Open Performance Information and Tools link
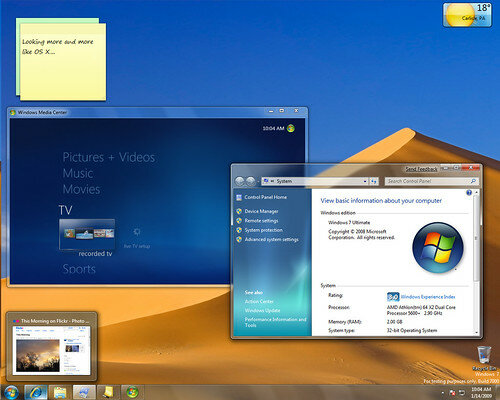 click(x=275, y=322)
